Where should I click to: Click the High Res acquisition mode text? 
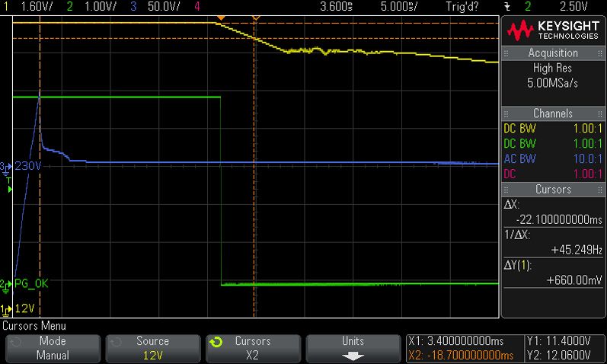point(552,68)
